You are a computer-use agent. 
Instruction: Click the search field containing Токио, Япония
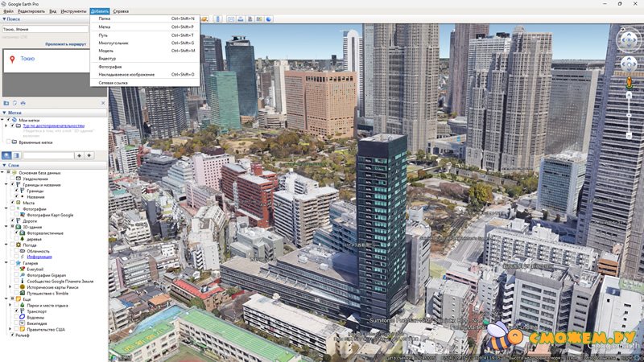tap(44, 30)
